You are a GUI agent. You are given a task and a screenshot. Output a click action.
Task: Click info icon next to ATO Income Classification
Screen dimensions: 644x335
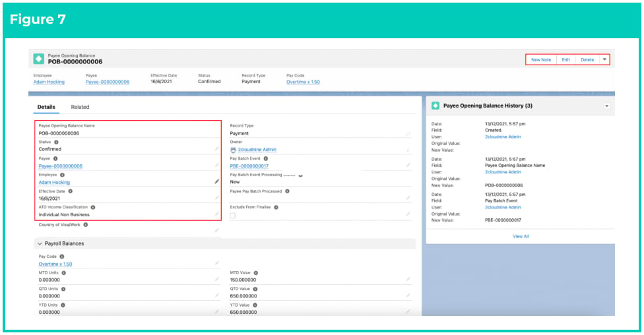tap(93, 207)
